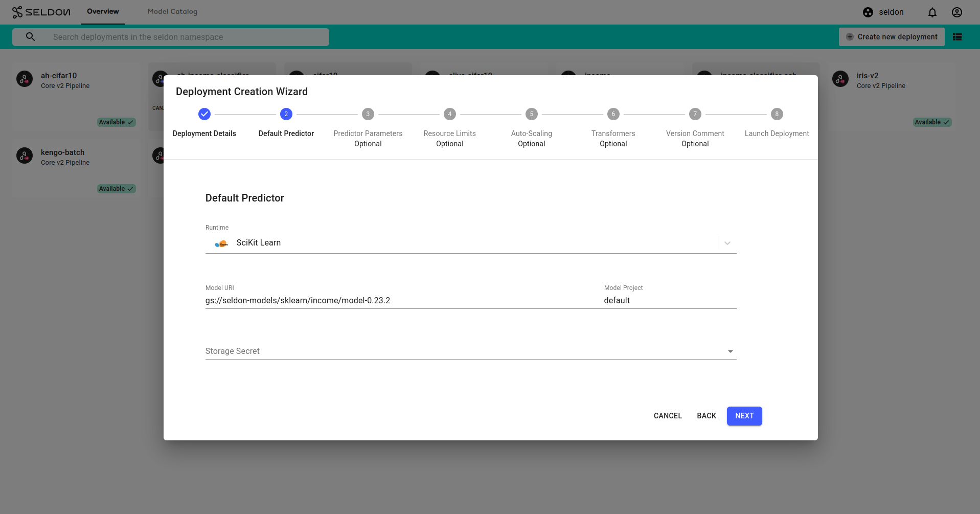Select the Transformers step label
The image size is (980, 514).
613,133
